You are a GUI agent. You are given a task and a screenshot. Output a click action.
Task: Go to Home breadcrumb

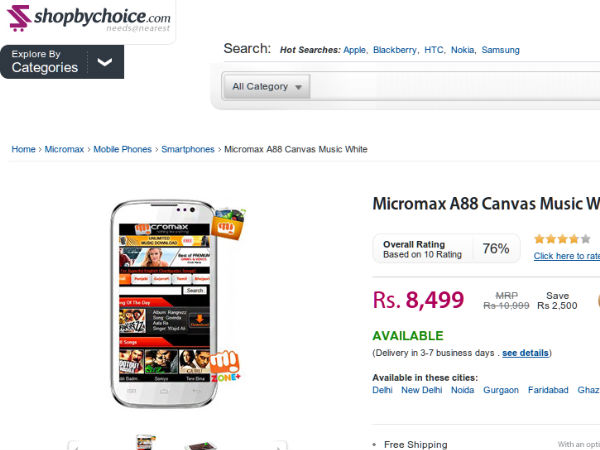point(24,149)
